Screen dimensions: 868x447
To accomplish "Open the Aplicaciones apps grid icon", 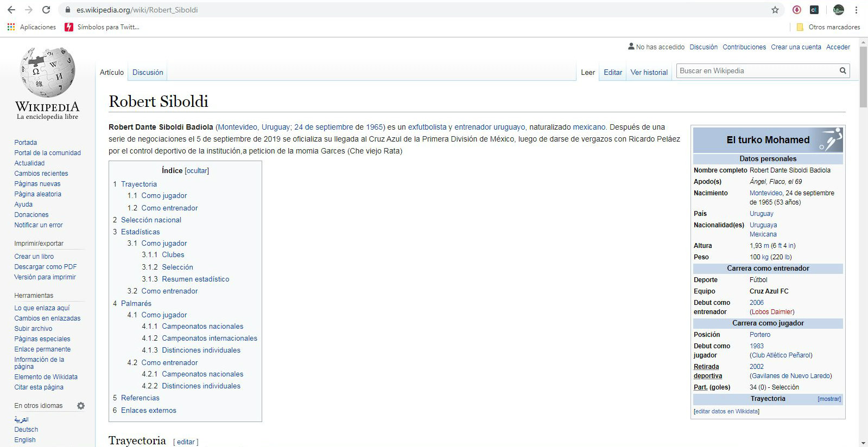I will click(11, 27).
